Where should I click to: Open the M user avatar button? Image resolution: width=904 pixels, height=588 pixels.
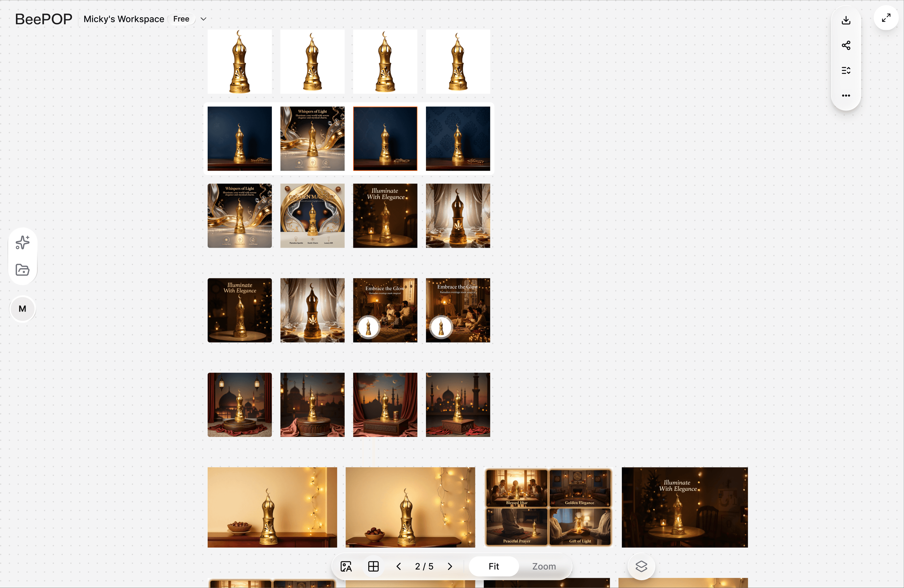click(22, 309)
